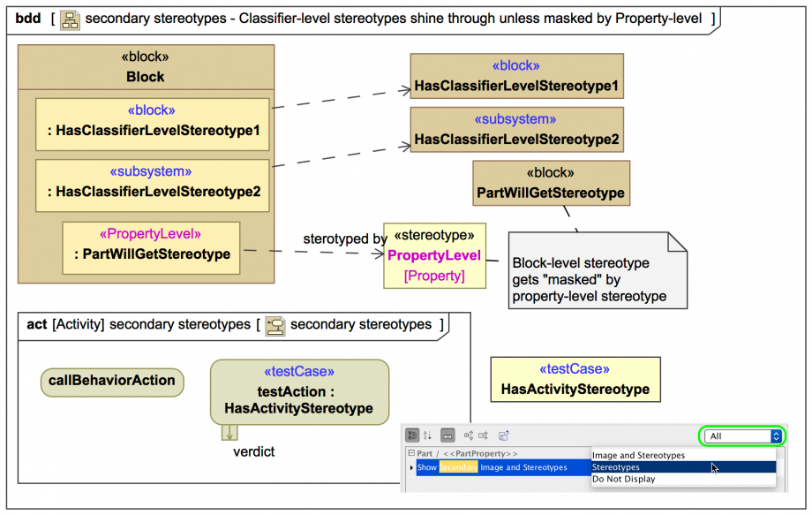
Task: Click the verdict pin label
Action: [x=254, y=451]
